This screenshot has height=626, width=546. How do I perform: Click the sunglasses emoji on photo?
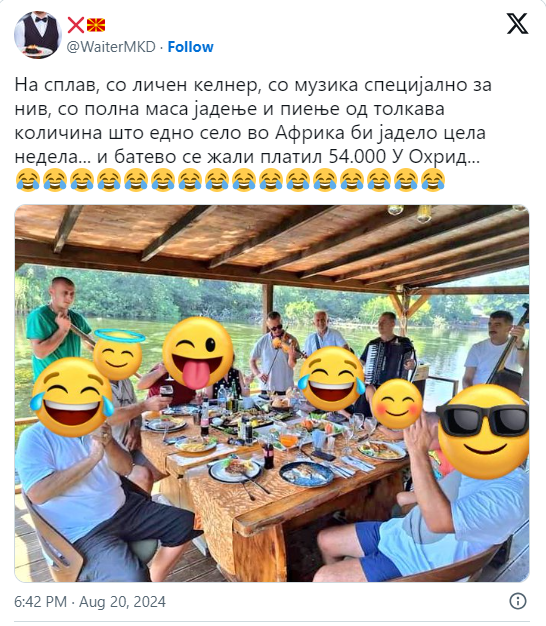484,432
